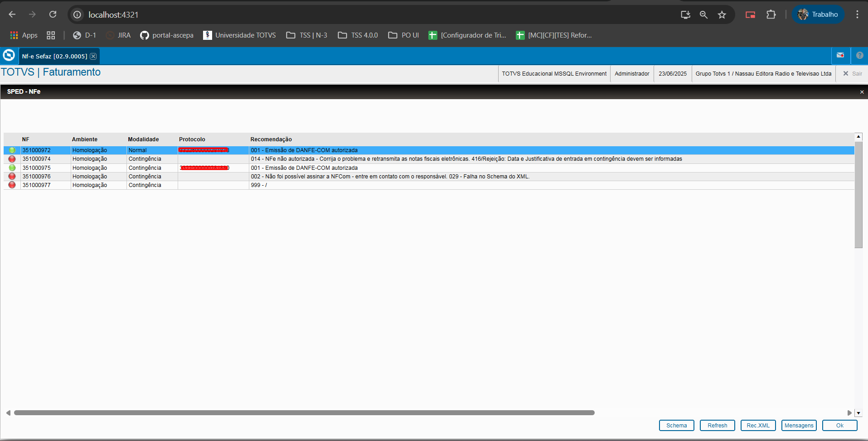Click green status icon for NF 351000975
The image size is (868, 441).
(x=12, y=168)
